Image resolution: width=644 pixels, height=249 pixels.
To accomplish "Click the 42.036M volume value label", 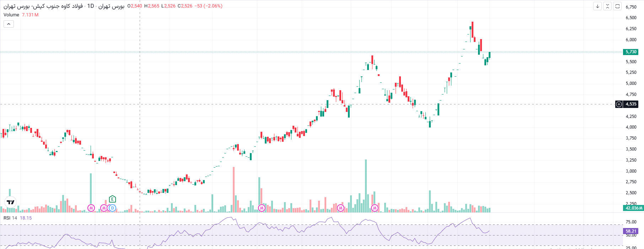I will (x=634, y=208).
